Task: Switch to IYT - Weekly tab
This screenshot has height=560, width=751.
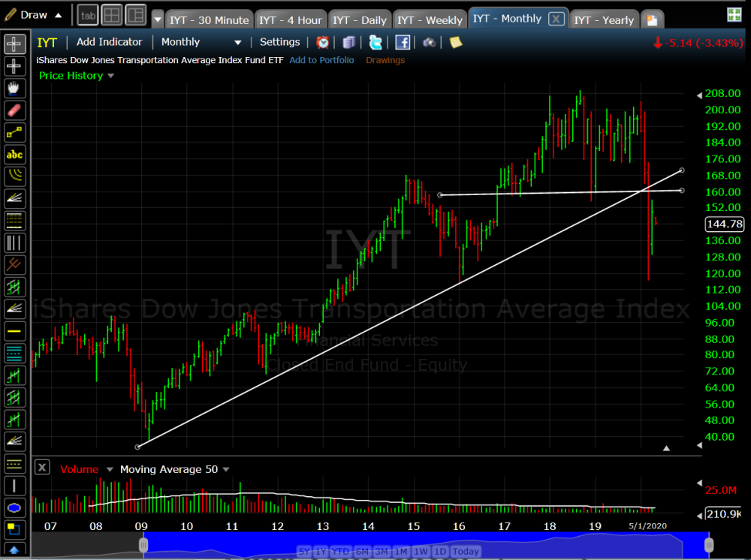Action: tap(430, 20)
